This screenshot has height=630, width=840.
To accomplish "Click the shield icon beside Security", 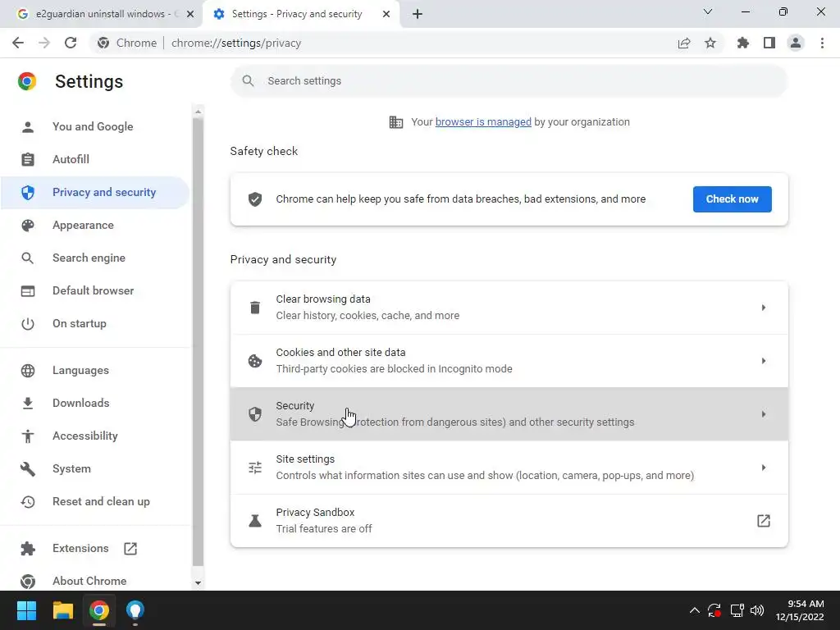I will tap(255, 414).
